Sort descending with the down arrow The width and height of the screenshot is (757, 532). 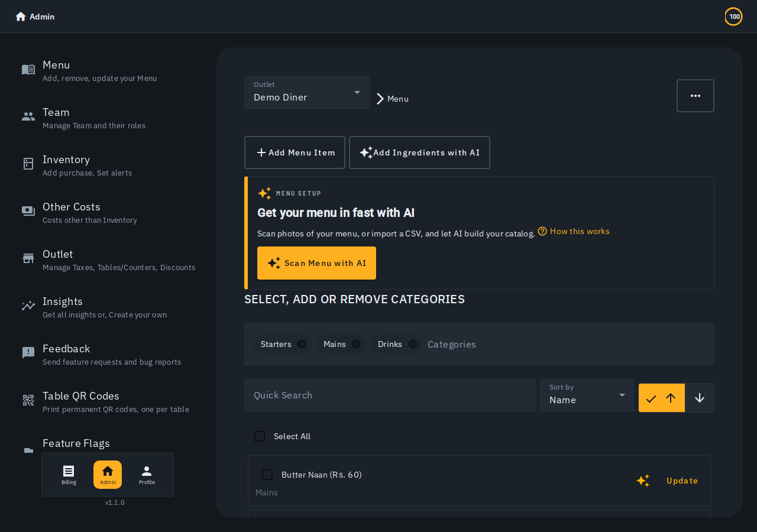[x=700, y=398]
